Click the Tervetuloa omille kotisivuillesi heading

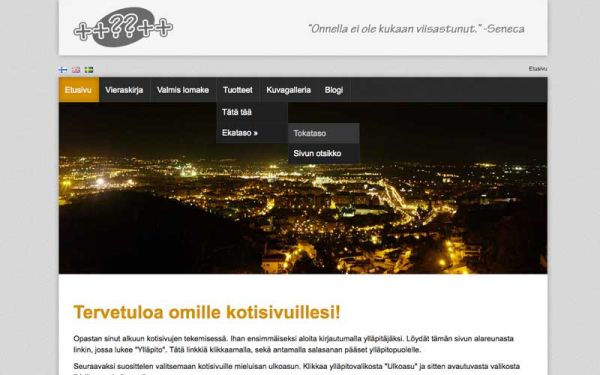(207, 312)
